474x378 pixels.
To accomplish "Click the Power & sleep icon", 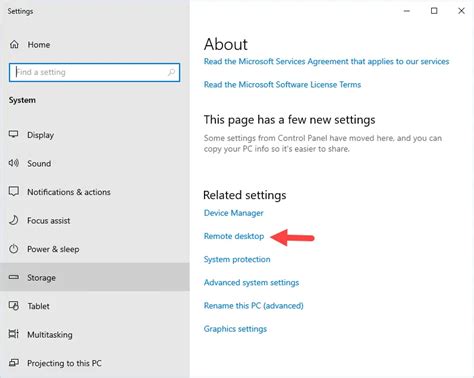I will click(13, 249).
